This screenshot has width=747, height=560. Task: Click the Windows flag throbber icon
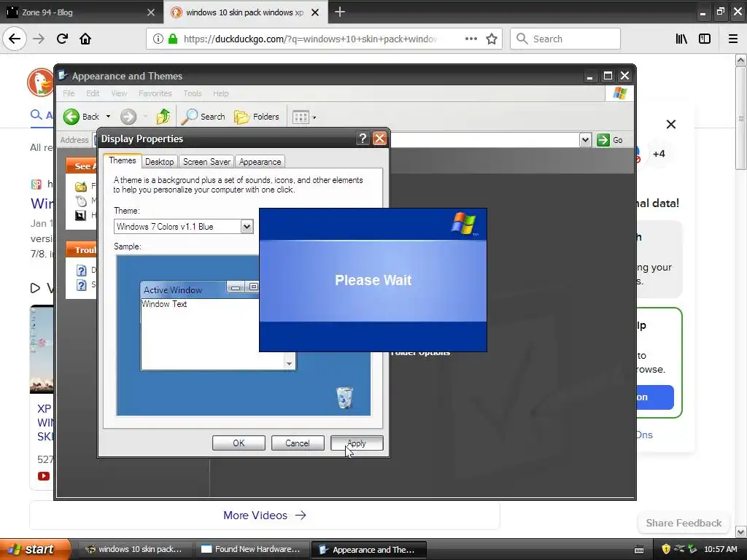(620, 93)
